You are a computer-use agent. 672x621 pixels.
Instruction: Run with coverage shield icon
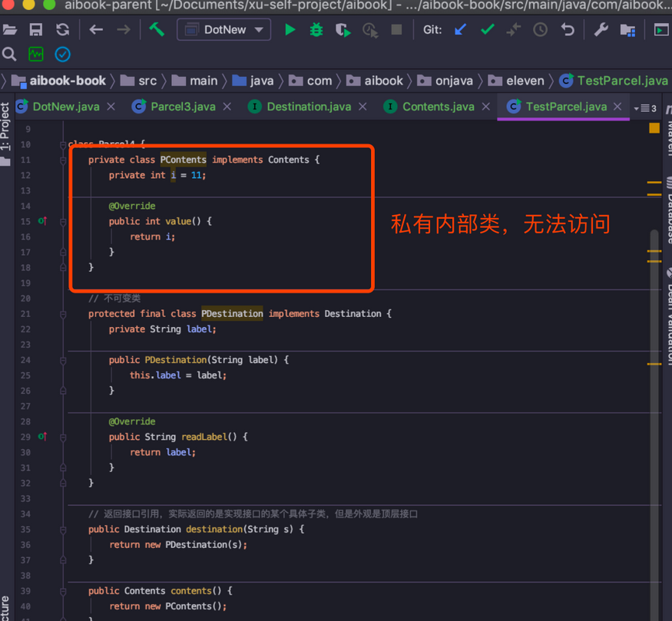(343, 31)
